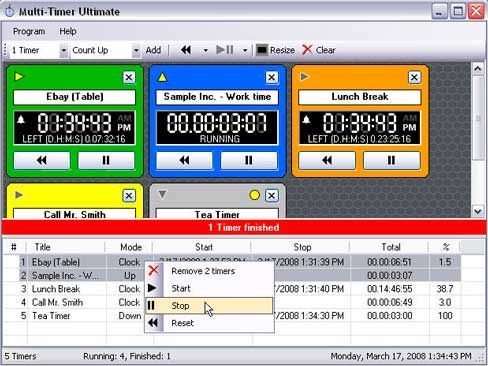Click the play/pause icon in the toolbar
The image size is (488, 366).
pos(225,50)
